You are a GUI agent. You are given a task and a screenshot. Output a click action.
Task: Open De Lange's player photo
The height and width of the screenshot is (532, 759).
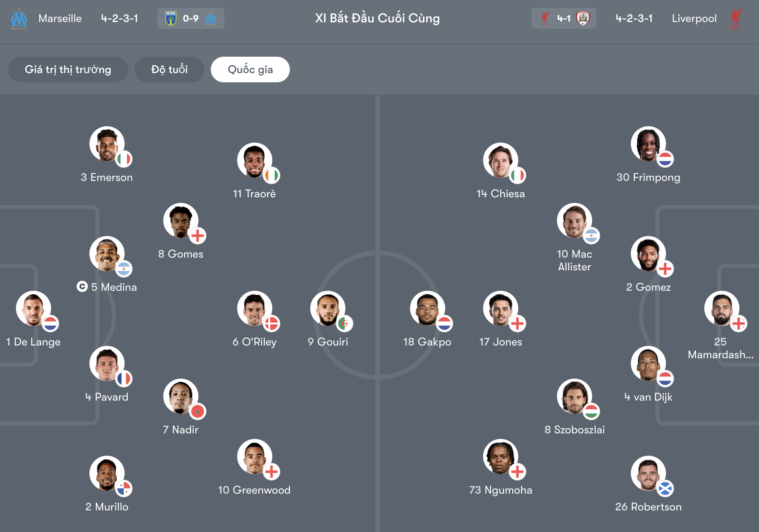point(33,308)
